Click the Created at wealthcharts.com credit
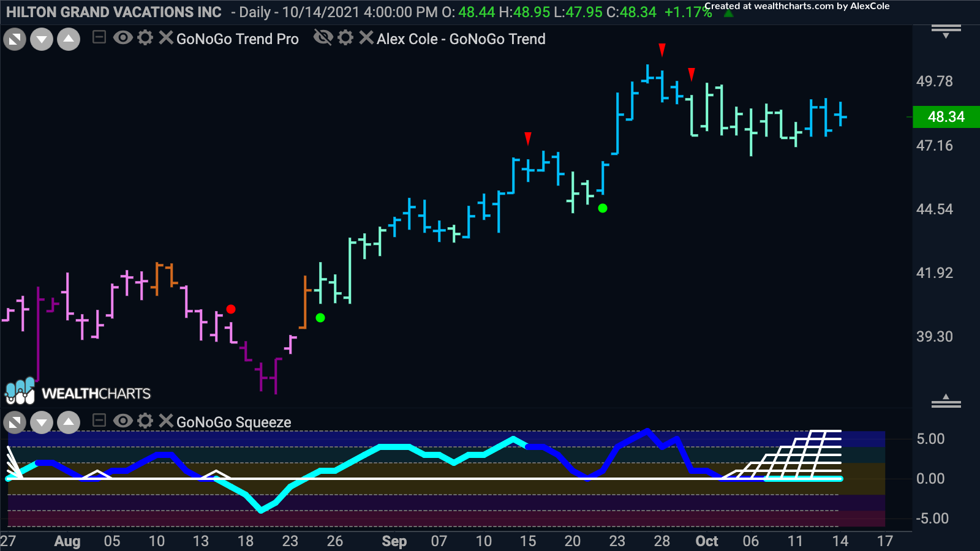Viewport: 980px width, 551px height. (x=797, y=6)
